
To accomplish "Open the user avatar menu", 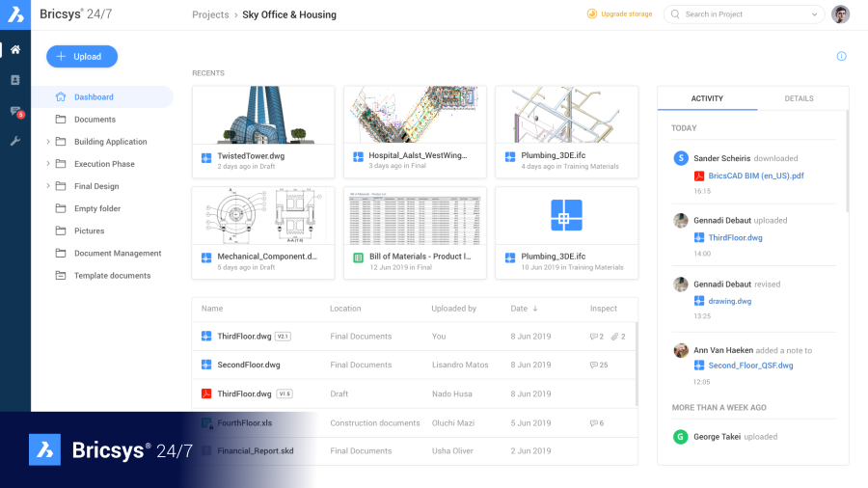I will click(x=840, y=14).
